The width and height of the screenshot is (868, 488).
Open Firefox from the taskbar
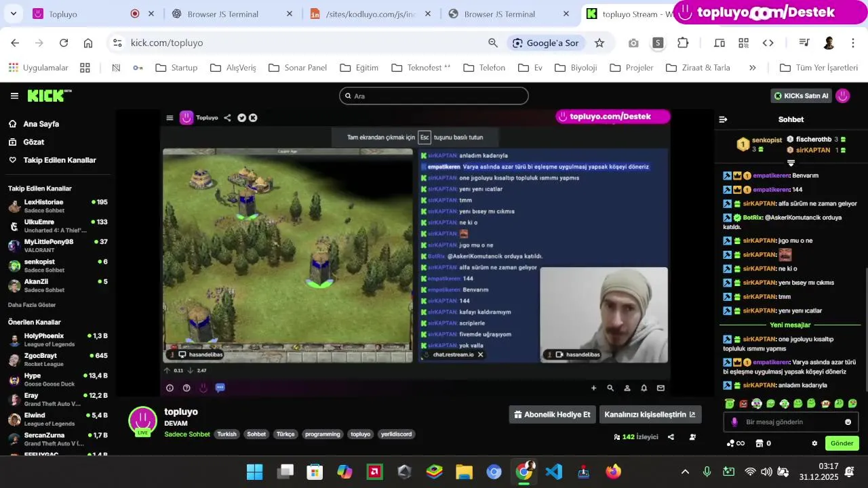[614, 472]
